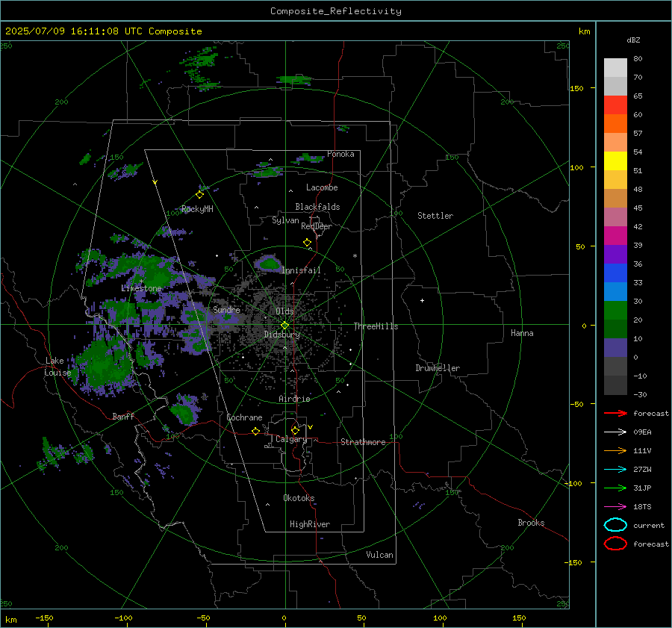Screen dimensions: 672x628
Task: Click the Limestone label
Action: pyautogui.click(x=141, y=288)
